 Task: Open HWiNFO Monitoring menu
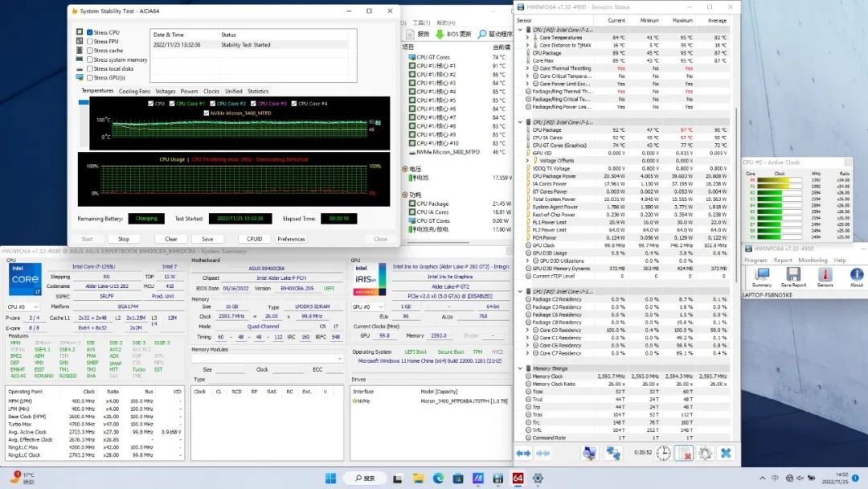tap(812, 261)
